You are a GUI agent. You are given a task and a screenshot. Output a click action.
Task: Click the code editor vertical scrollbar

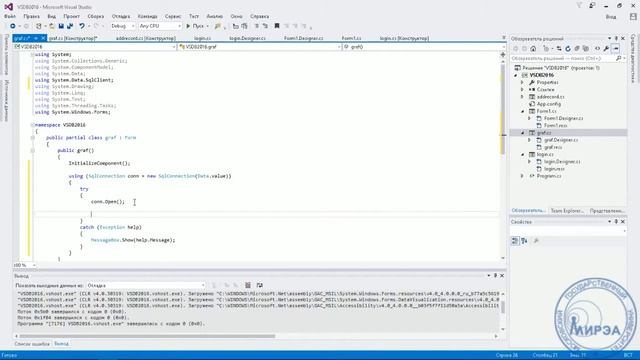click(x=503, y=110)
